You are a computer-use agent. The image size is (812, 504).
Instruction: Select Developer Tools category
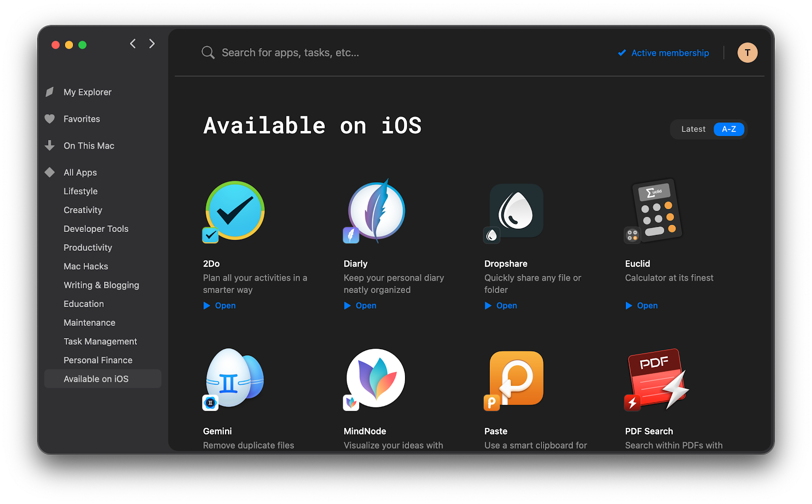coord(96,229)
